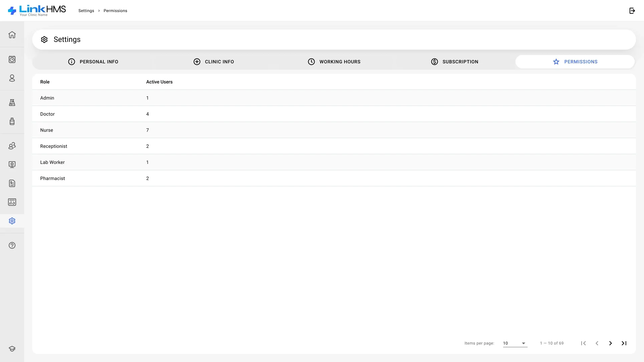
Task: Click the '1 – 10 of 69' range label
Action: tap(552, 343)
